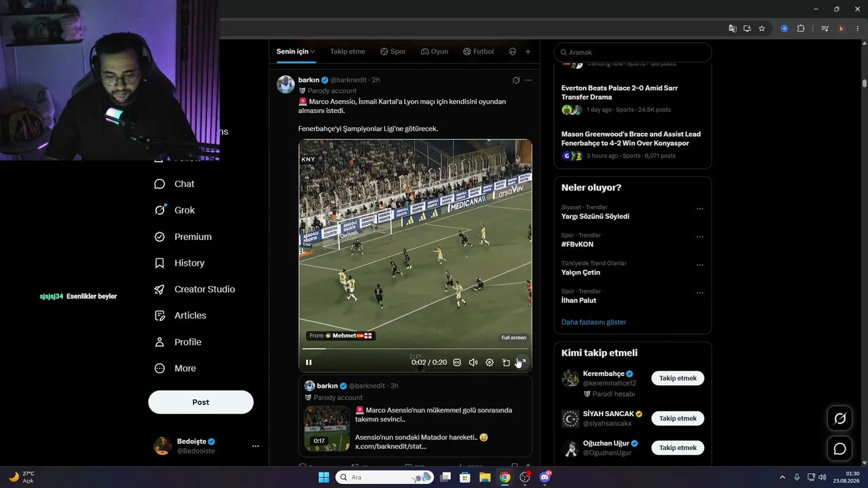
Task: Open barkın's avatar on the top post
Action: click(x=285, y=84)
